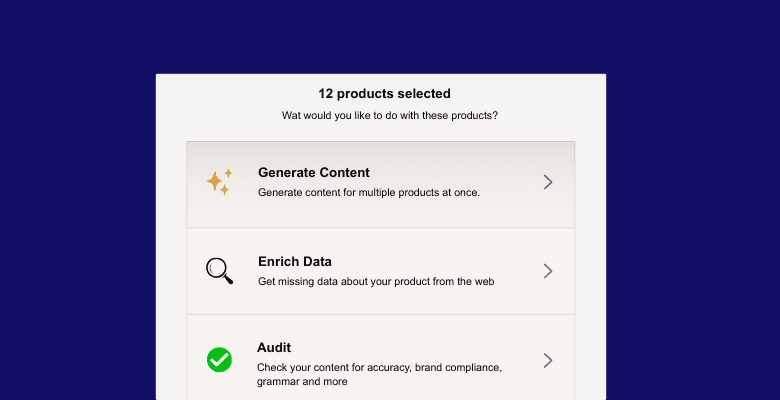Click the "12 products selected" heading
This screenshot has width=780, height=400.
384,94
